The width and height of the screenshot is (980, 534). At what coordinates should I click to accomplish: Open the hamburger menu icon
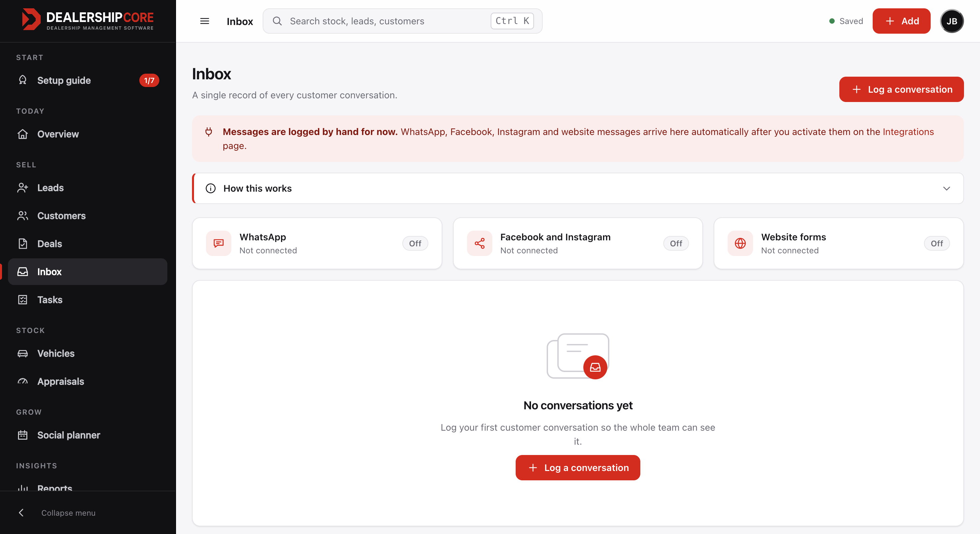tap(205, 21)
